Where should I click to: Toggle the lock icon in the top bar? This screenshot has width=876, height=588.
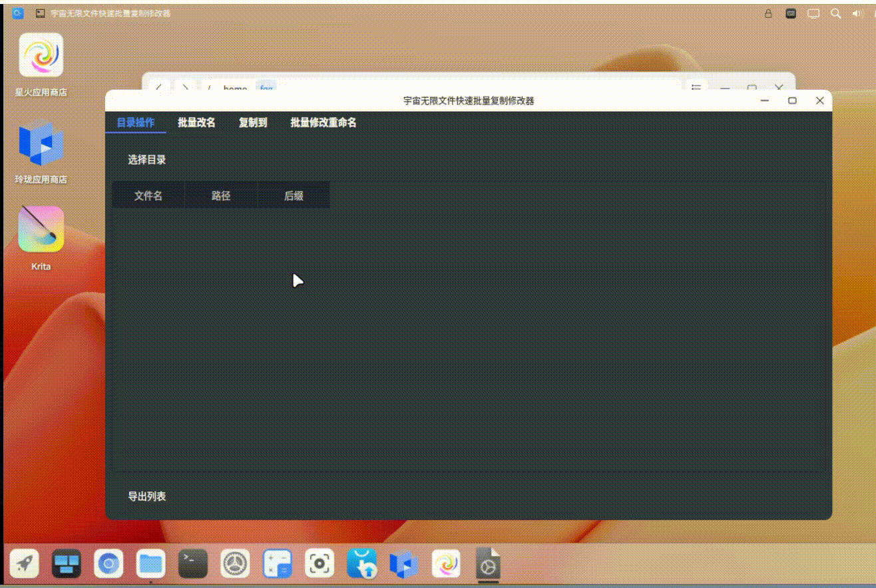(x=767, y=13)
